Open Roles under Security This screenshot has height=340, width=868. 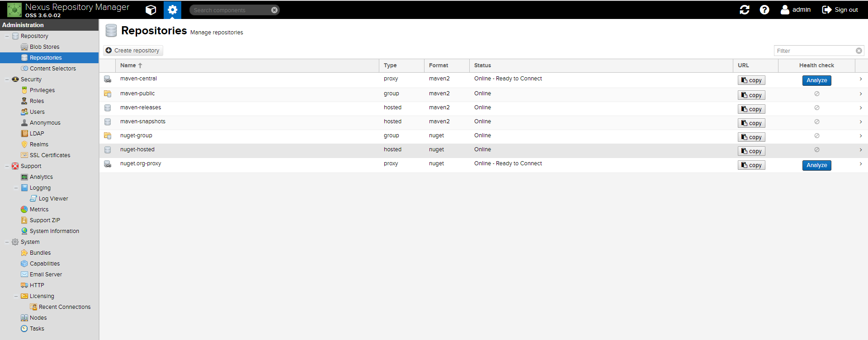tap(37, 101)
